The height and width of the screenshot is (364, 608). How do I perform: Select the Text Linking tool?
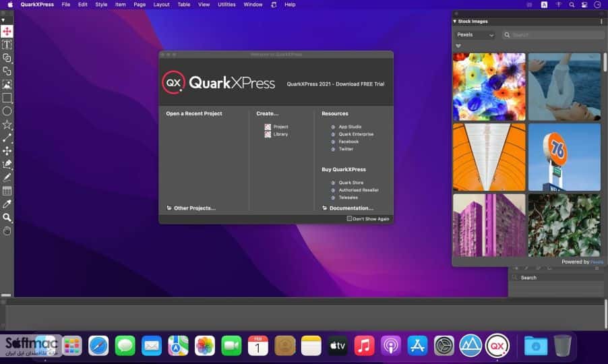point(7,58)
